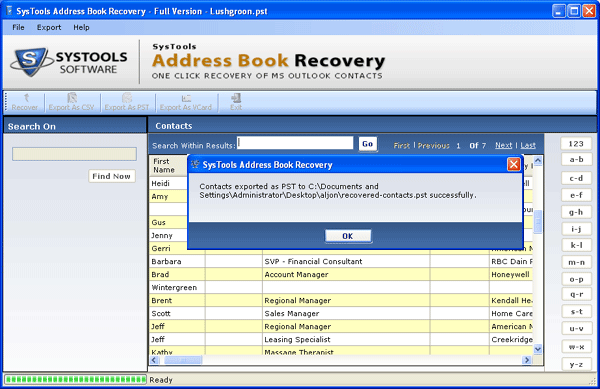This screenshot has height=389, width=600.
Task: Go to the Next results page
Action: 503,145
